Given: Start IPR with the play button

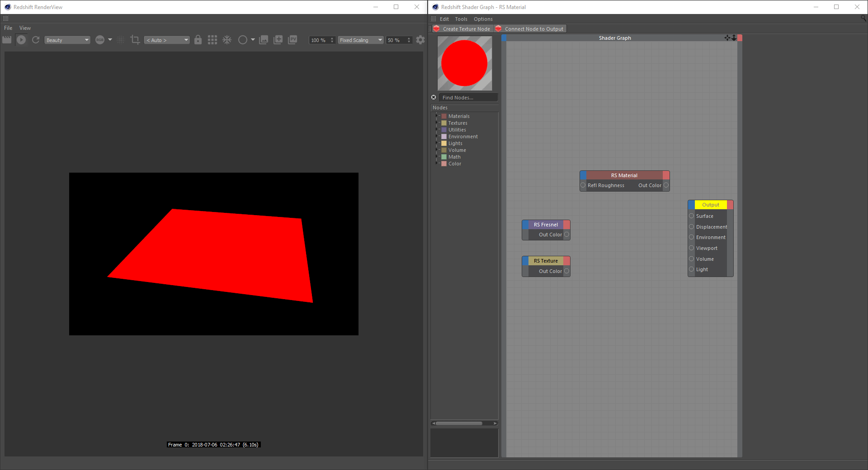Looking at the screenshot, I should click(x=21, y=40).
